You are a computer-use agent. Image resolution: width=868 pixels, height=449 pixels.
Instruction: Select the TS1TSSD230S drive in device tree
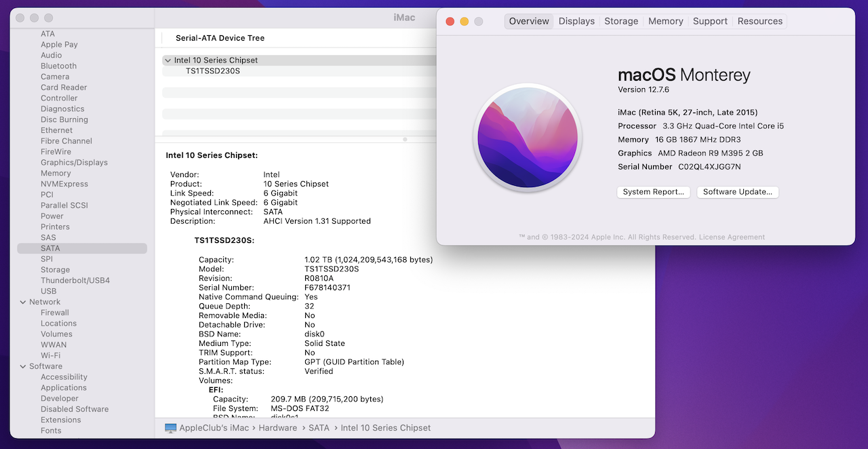point(213,71)
